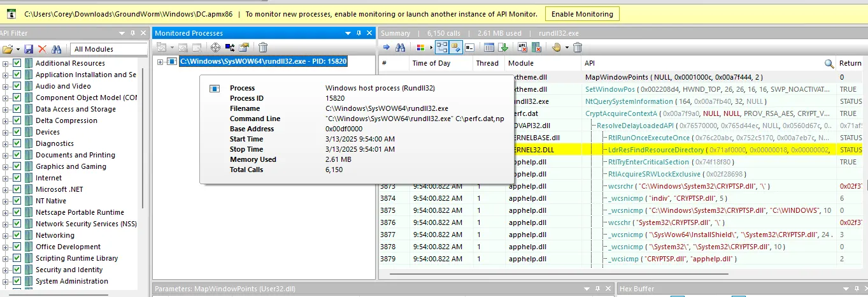Click the red X icon in API Filter

43,49
